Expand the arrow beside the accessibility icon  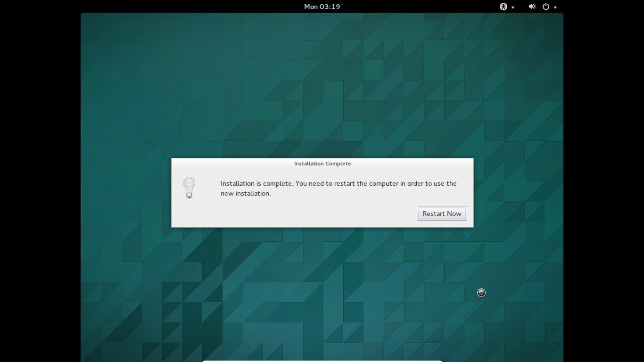pyautogui.click(x=513, y=7)
